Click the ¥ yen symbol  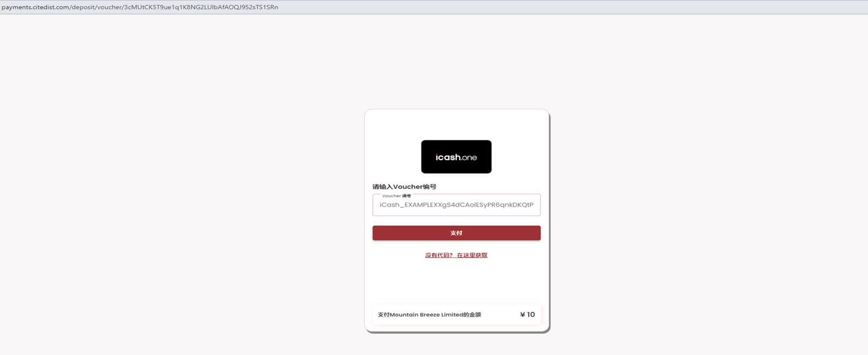coord(522,315)
